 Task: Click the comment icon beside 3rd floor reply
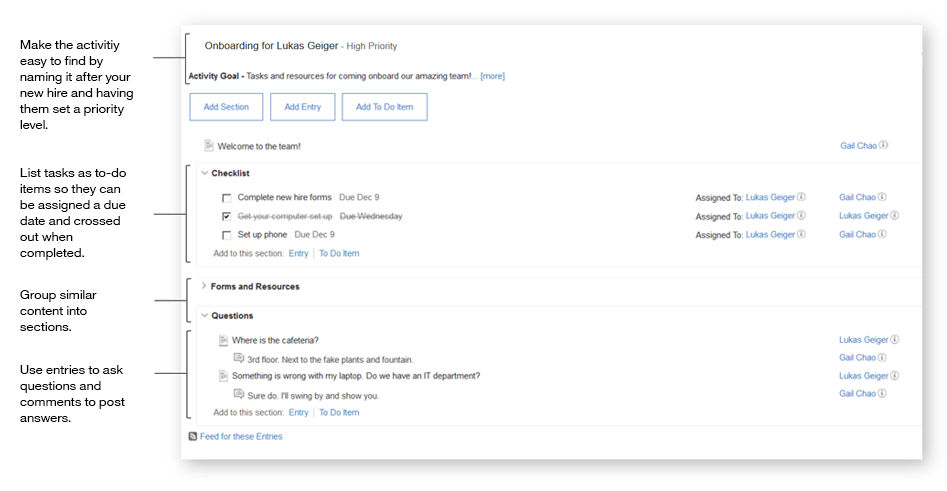[238, 358]
